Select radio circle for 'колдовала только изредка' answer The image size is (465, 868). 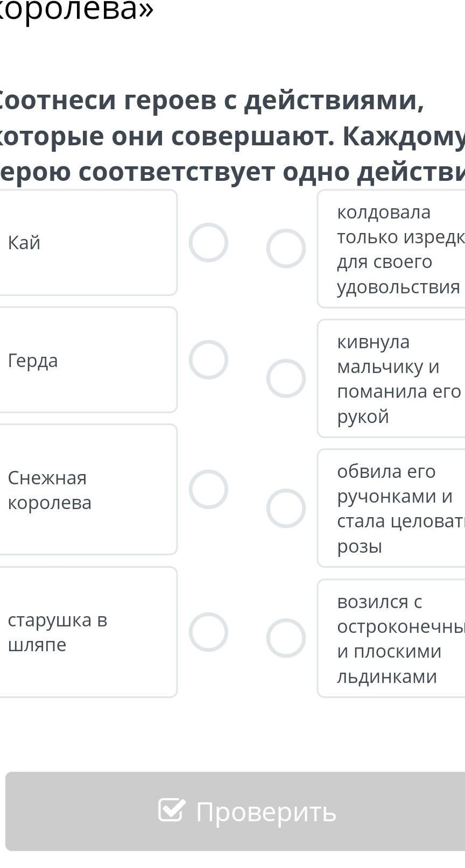point(286,249)
